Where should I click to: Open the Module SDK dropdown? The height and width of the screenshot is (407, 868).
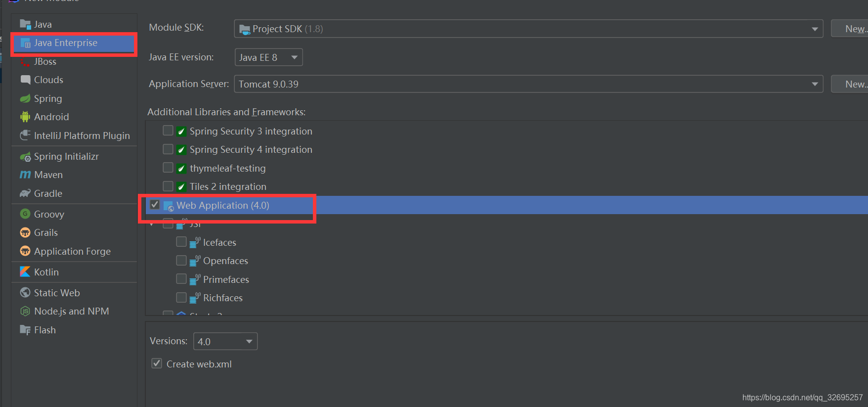528,29
